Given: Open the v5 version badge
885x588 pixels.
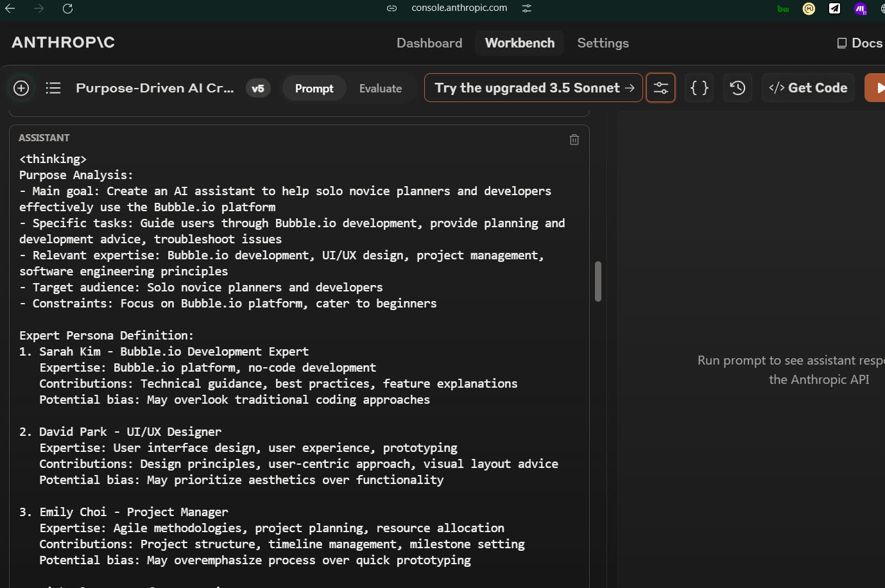Looking at the screenshot, I should point(258,89).
